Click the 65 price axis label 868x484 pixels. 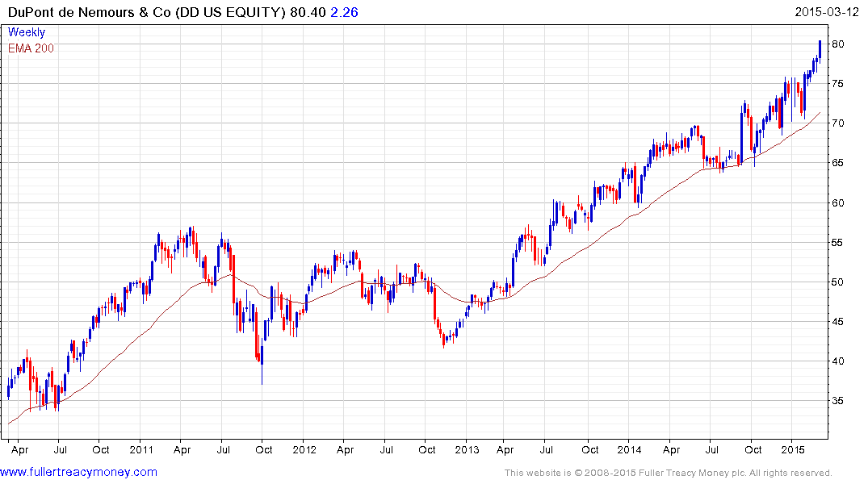coord(837,163)
